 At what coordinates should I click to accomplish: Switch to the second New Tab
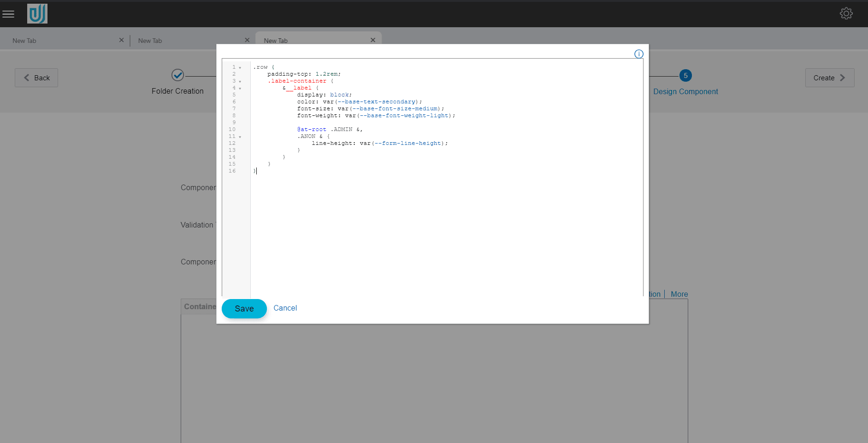click(x=150, y=40)
